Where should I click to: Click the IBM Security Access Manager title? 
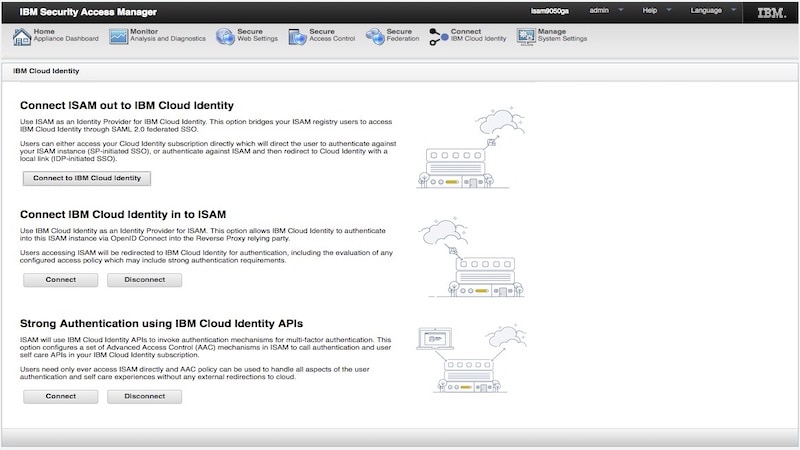point(88,12)
